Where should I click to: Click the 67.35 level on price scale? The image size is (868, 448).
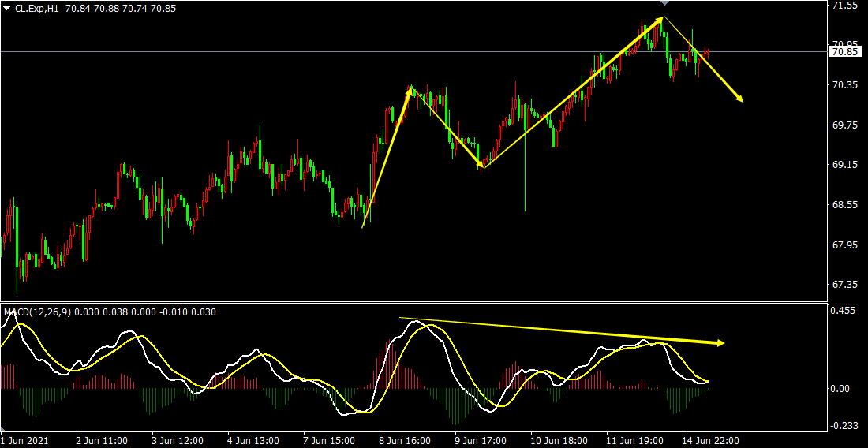click(844, 285)
